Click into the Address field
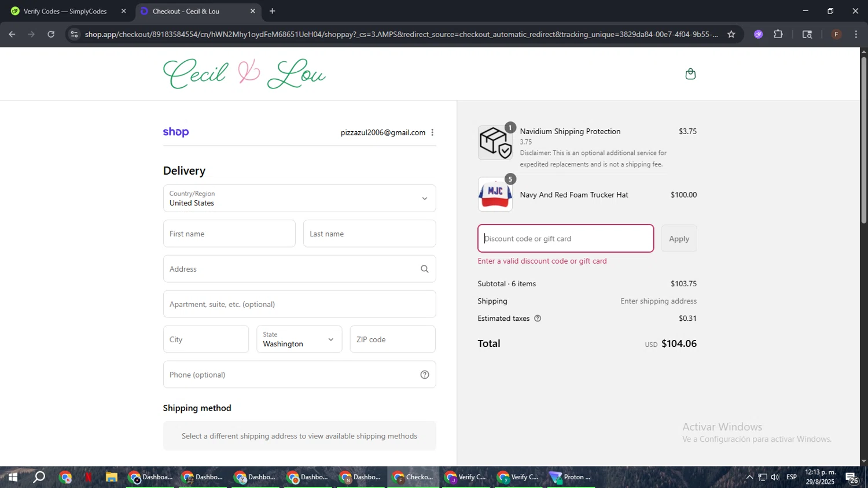Screen dimensions: 868x488 click(x=299, y=269)
